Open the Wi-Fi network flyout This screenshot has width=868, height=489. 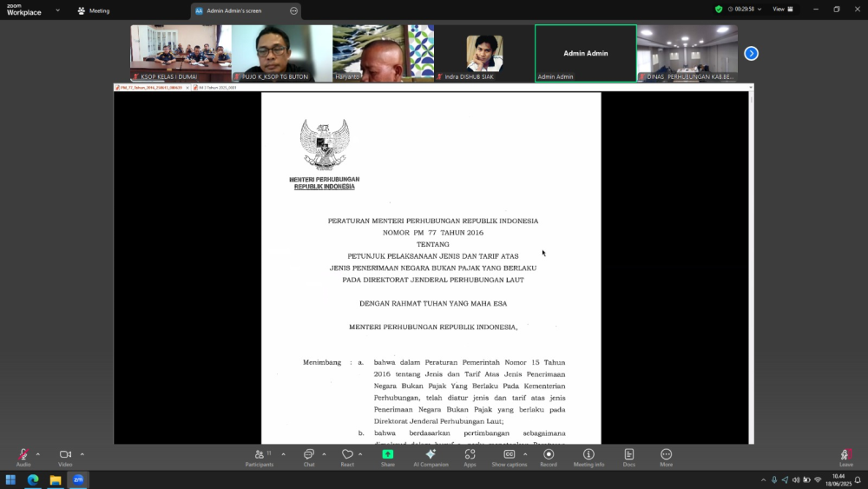point(818,480)
